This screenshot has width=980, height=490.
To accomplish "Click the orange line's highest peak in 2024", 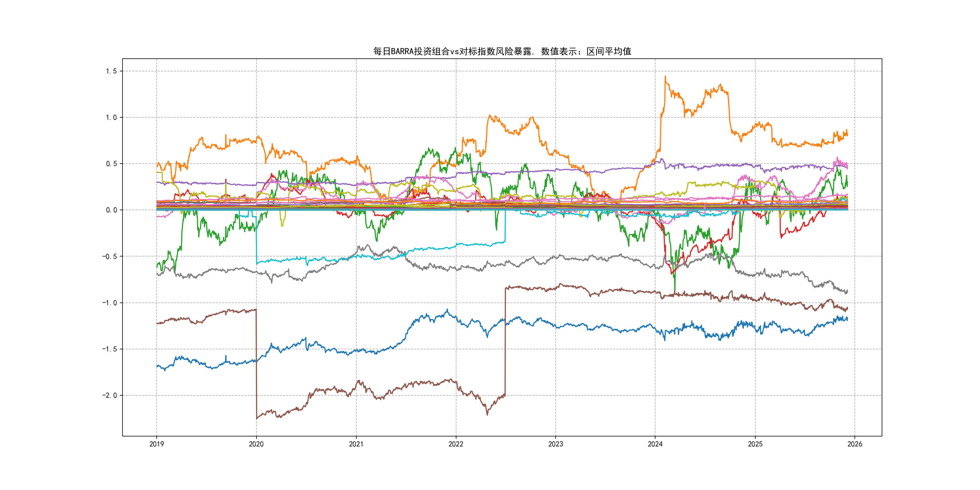I will [665, 77].
